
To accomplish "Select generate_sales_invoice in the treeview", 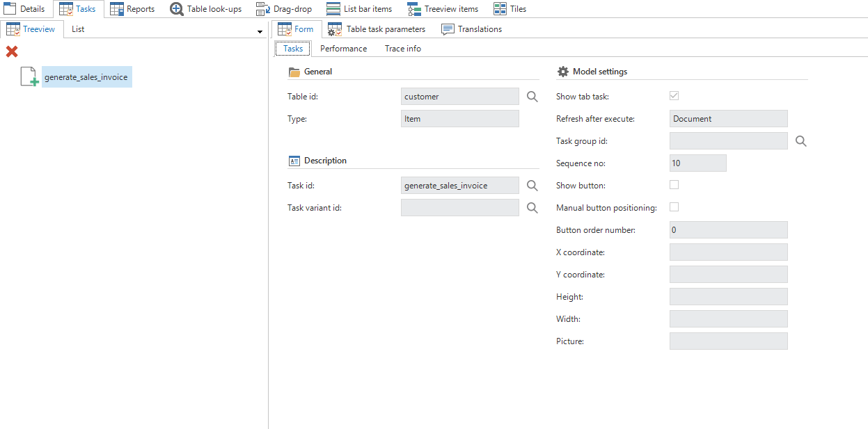I will coord(86,77).
